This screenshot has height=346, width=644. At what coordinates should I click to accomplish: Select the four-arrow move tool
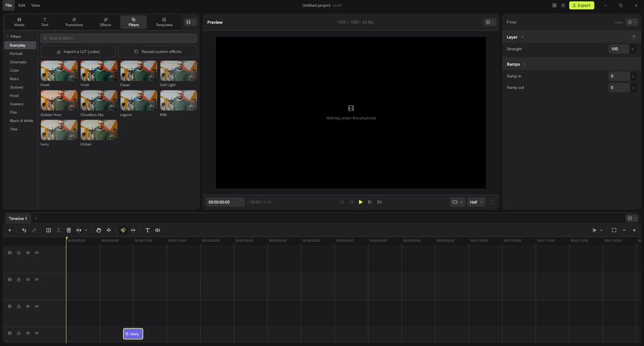pos(109,230)
